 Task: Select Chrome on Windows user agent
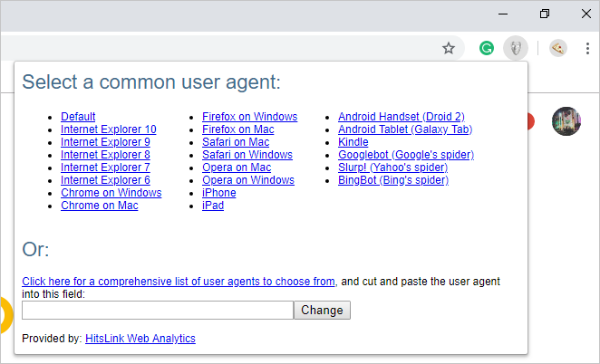tap(111, 193)
